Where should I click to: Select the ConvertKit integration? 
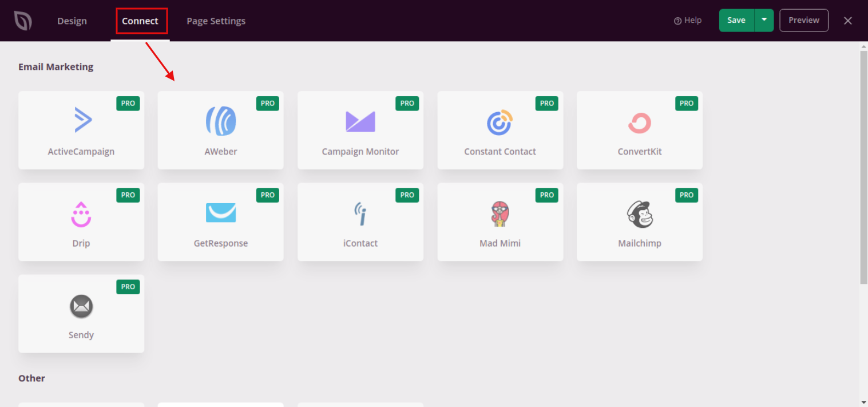639,130
